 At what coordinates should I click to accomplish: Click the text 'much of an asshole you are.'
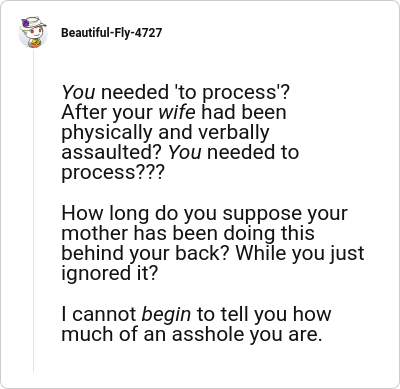click(x=192, y=334)
